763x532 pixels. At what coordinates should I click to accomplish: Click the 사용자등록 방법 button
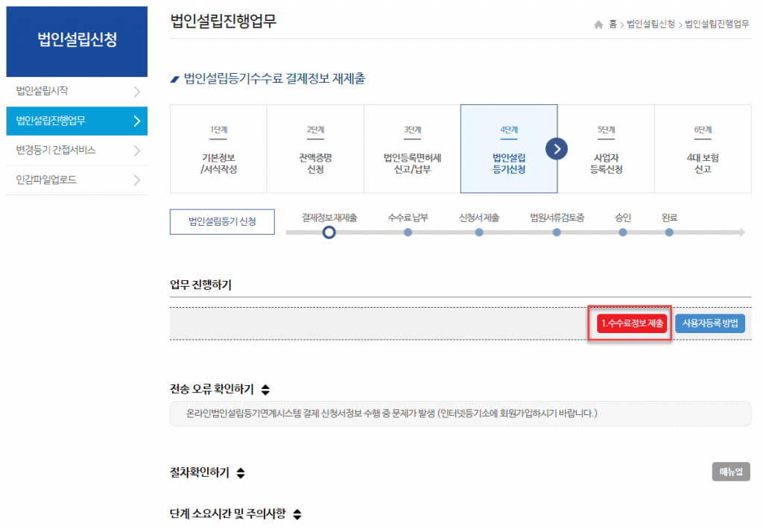710,323
